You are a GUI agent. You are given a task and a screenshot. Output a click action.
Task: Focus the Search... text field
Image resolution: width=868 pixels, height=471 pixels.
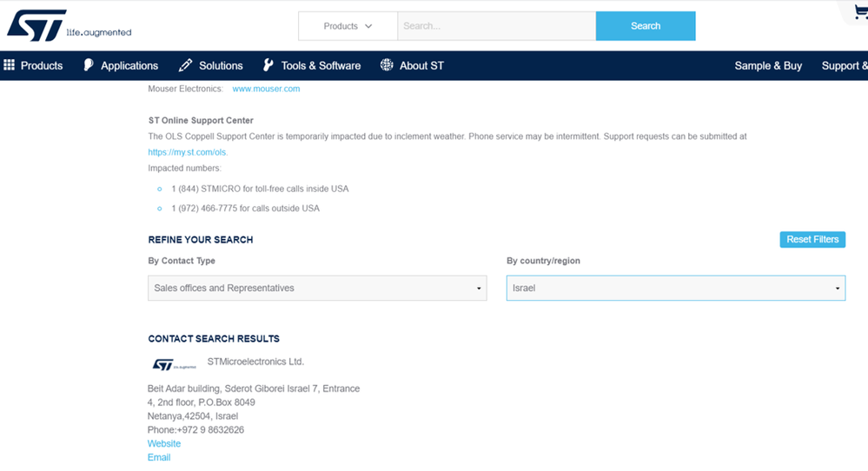tap(496, 26)
